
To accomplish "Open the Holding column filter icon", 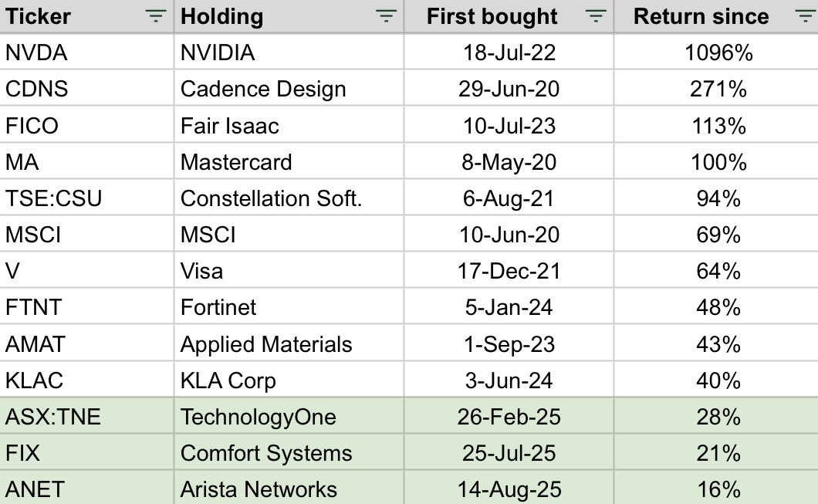I will [386, 17].
